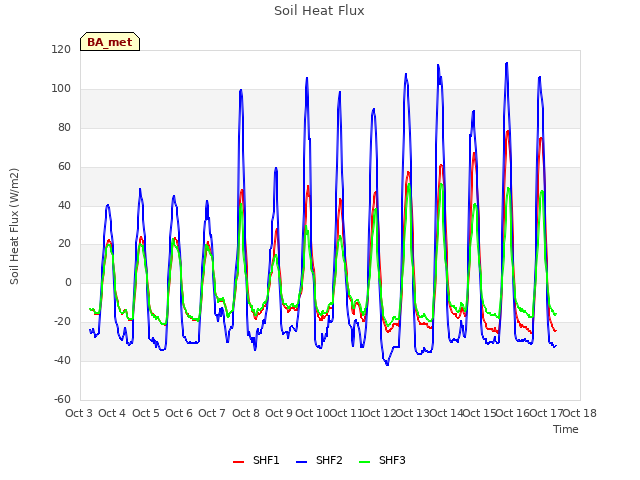
Task: Click the 120 y-axis tick label
Action: point(61,49)
